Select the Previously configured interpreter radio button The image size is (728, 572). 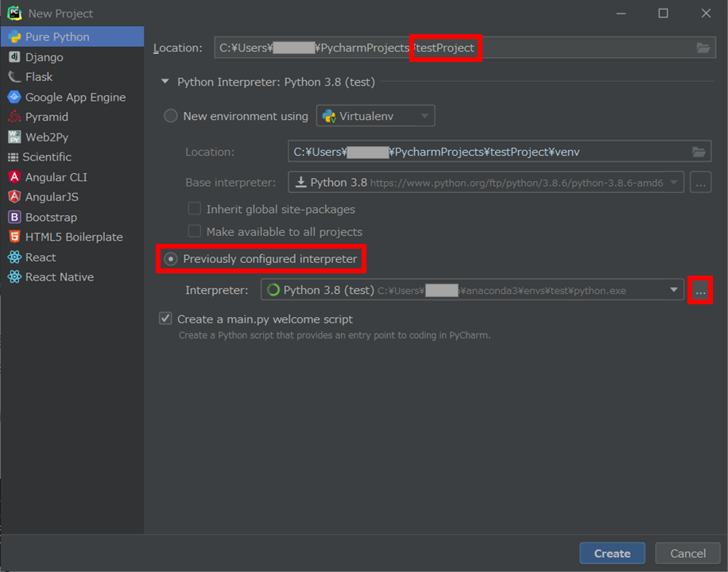(x=170, y=259)
